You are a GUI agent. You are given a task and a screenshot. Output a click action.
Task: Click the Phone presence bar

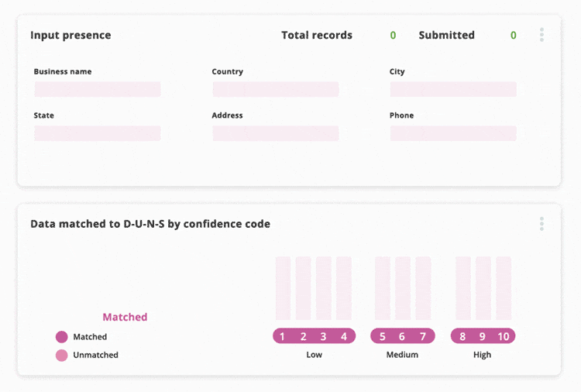click(x=453, y=133)
